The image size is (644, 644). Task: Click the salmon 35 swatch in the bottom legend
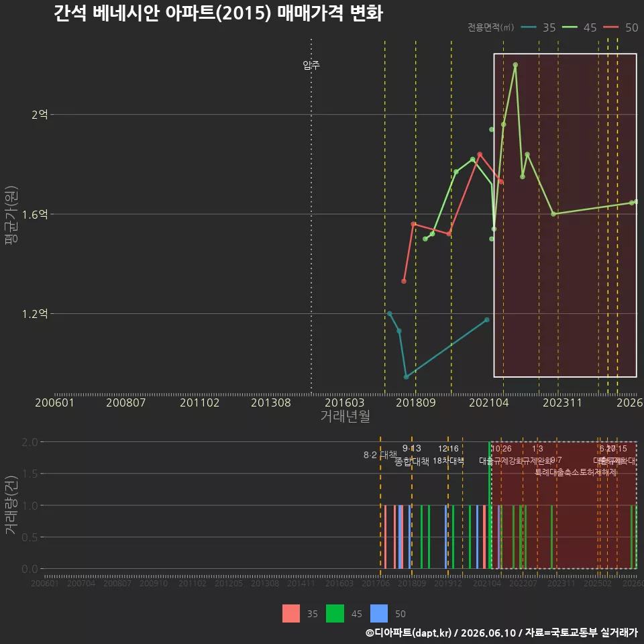290,613
